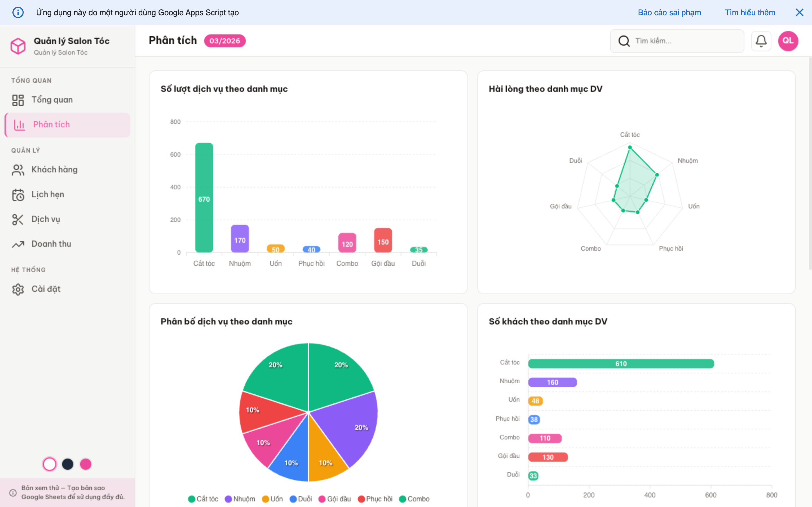Select the Dịch vụ scissors icon
This screenshot has height=507, width=812.
(x=18, y=219)
